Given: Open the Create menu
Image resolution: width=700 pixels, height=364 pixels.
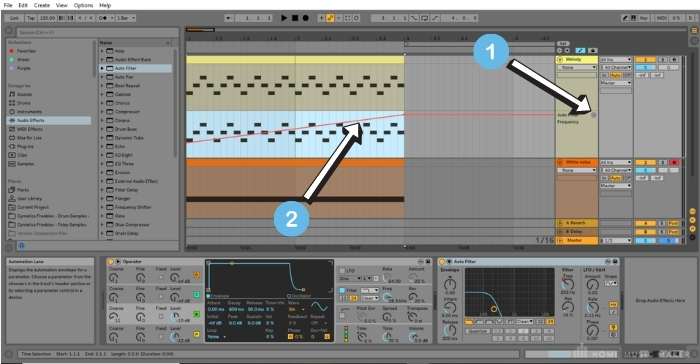Looking at the screenshot, I should coord(42,5).
